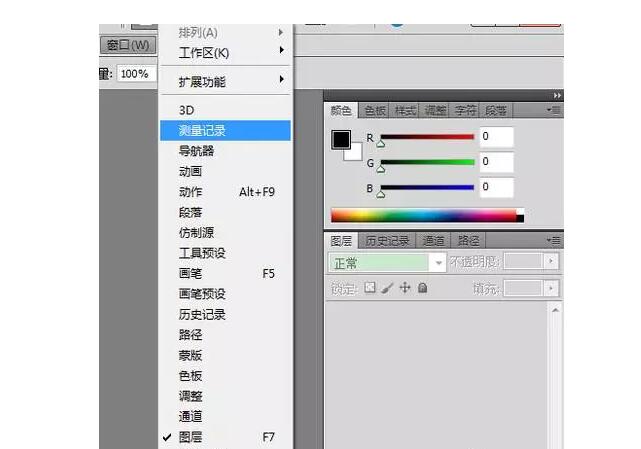Open the color panel options menu
Screen dimensions: 641x449
(554, 110)
